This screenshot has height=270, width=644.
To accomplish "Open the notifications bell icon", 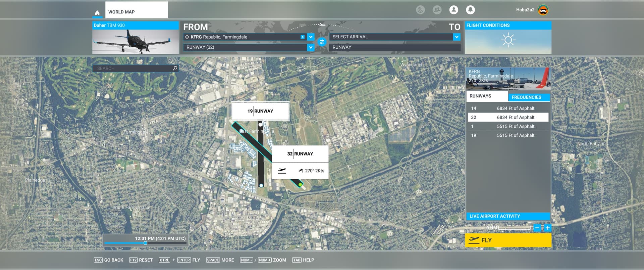I will pos(470,10).
